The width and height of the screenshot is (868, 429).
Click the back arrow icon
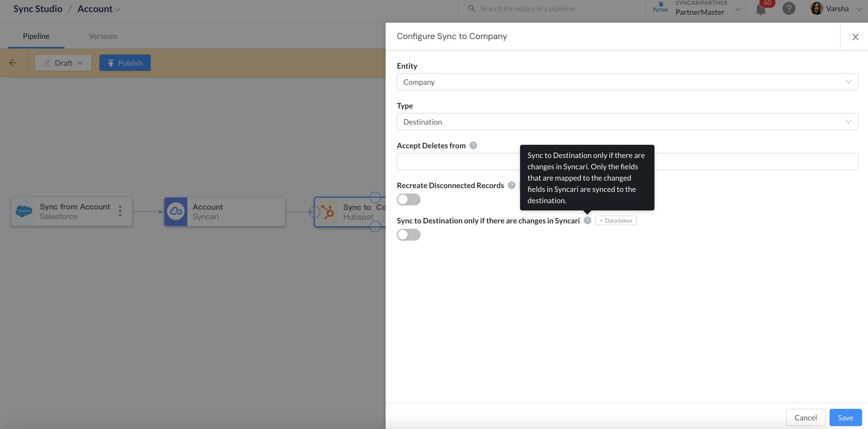pos(13,63)
